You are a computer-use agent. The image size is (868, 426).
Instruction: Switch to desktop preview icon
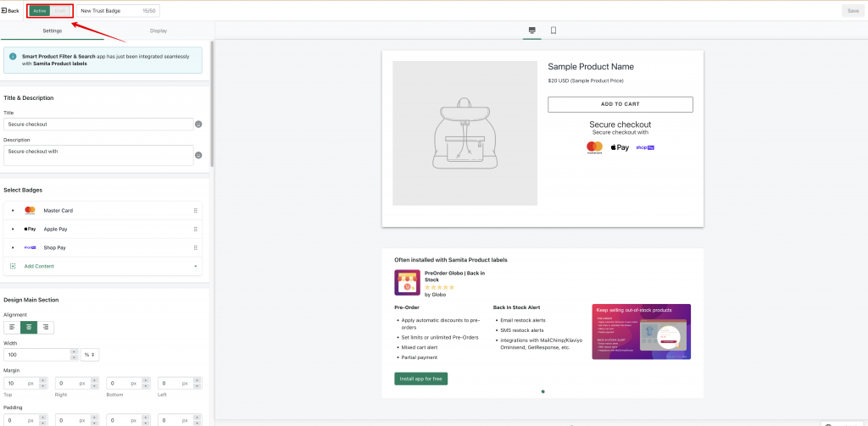tap(532, 30)
